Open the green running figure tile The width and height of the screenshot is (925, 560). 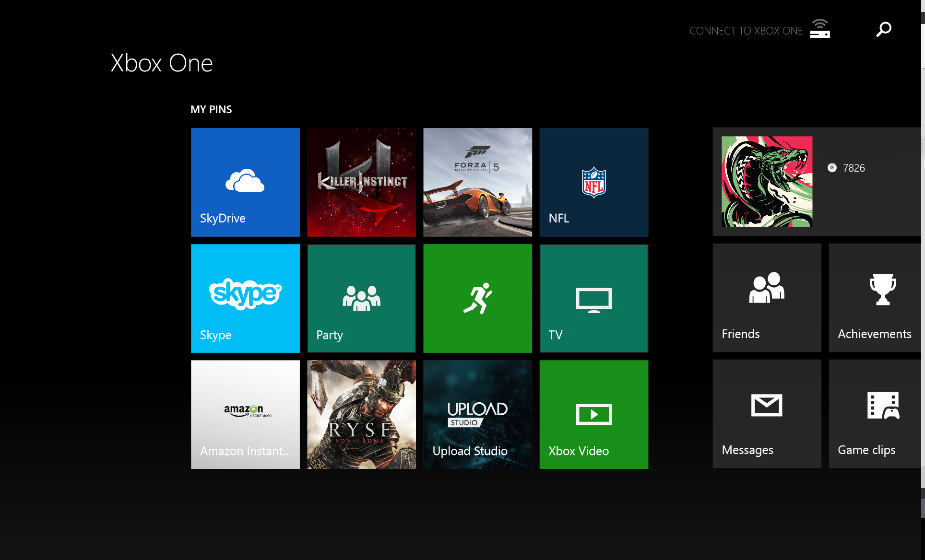click(477, 298)
